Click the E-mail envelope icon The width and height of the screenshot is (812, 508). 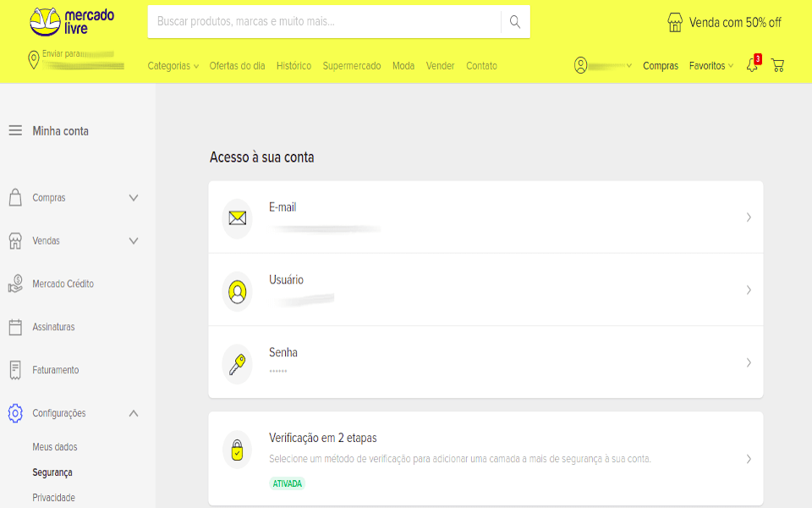point(237,218)
